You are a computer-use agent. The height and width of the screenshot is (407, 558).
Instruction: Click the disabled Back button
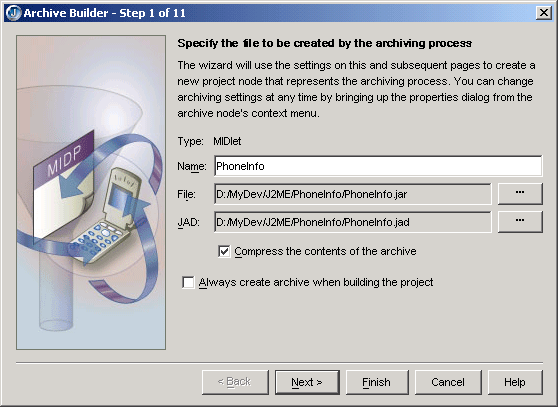point(235,382)
